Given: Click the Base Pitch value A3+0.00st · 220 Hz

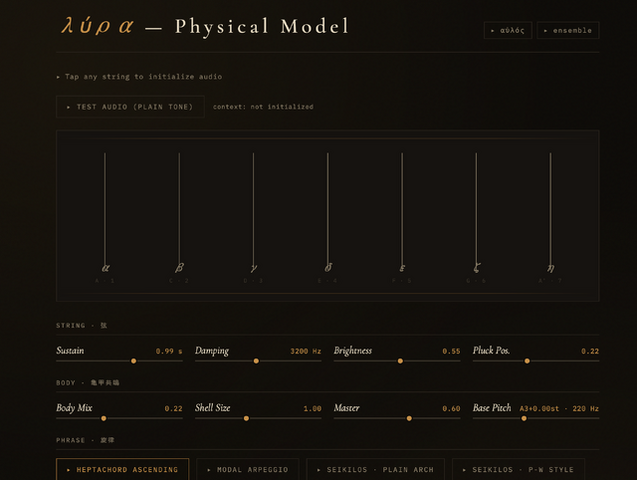Looking at the screenshot, I should (559, 409).
